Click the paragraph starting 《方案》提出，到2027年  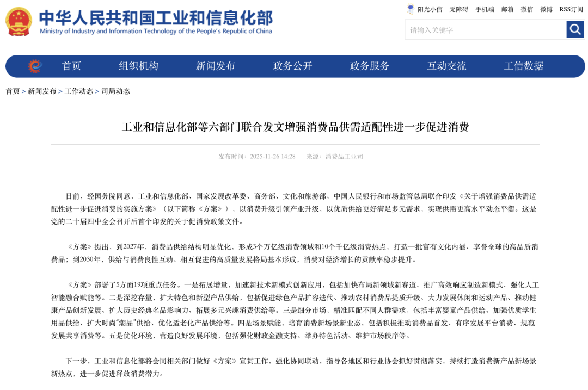pyautogui.click(x=295, y=253)
